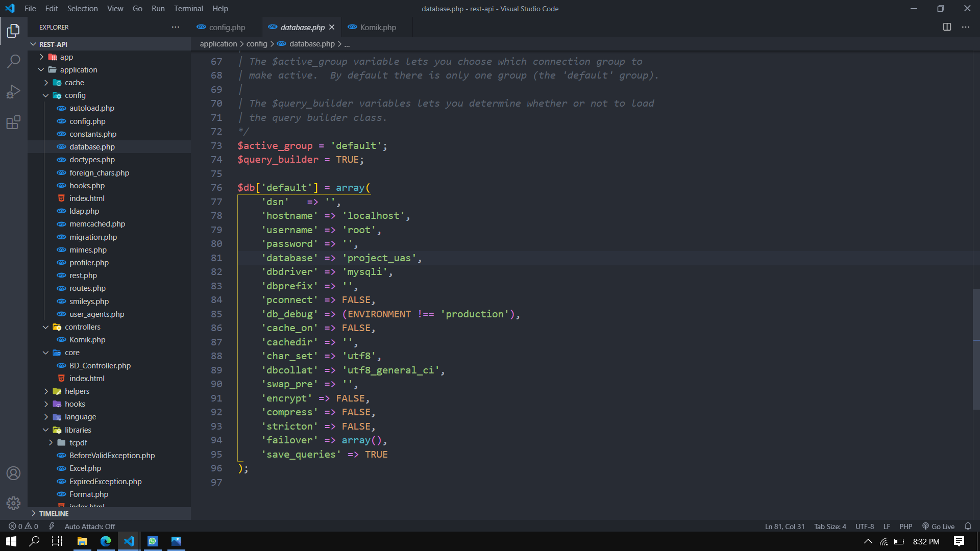This screenshot has height=551, width=980.
Task: Open the Search view in activity bar
Action: tap(13, 61)
